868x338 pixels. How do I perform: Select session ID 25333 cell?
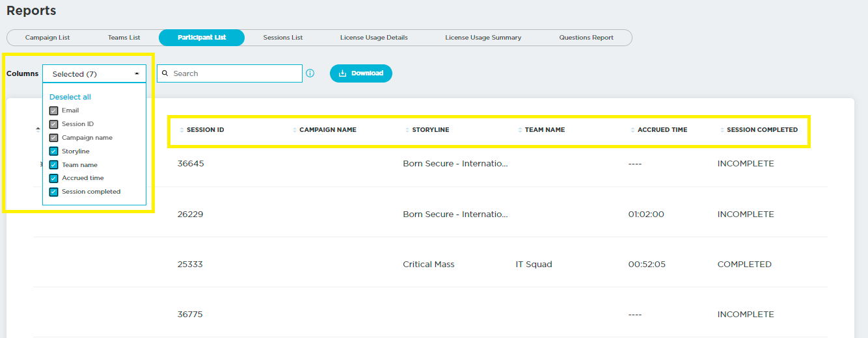pos(191,265)
